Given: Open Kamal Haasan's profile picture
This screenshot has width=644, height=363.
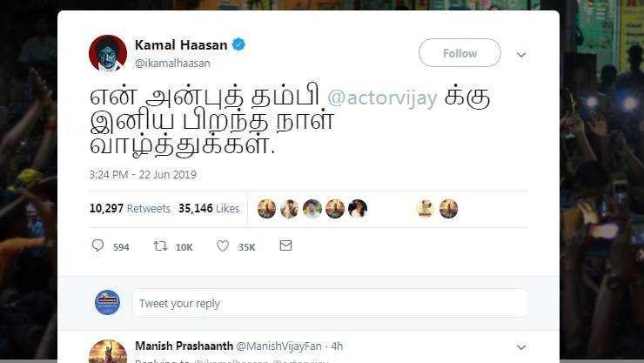Looking at the screenshot, I should click(108, 53).
